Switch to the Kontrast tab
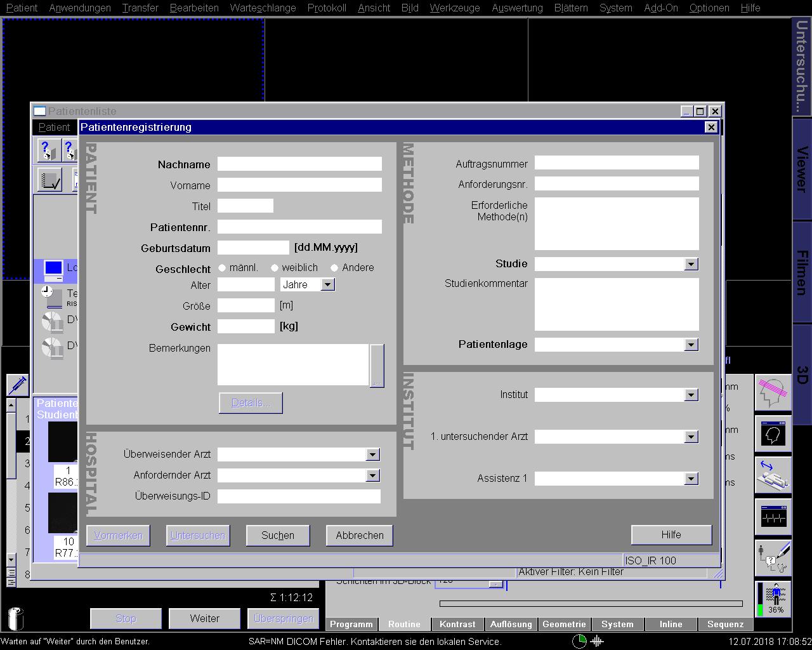 pos(457,624)
